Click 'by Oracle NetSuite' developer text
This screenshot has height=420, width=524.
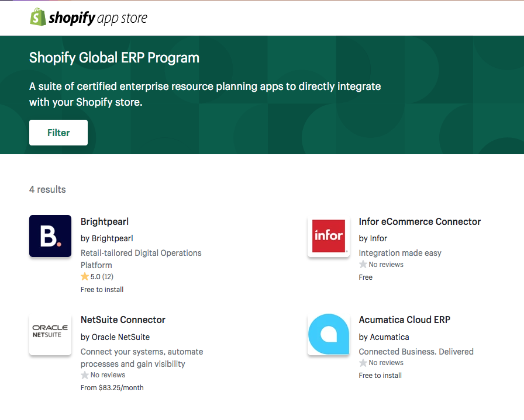coord(115,337)
